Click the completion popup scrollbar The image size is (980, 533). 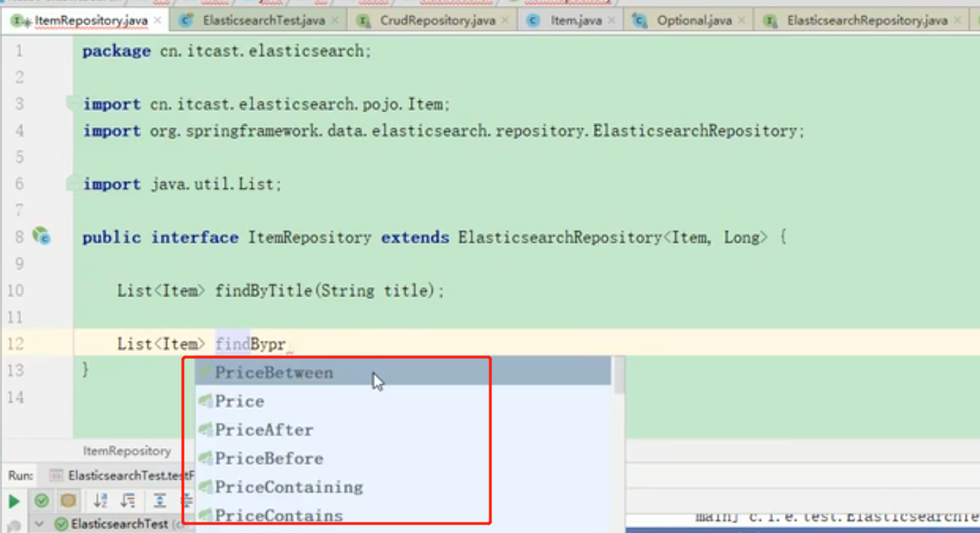click(619, 376)
